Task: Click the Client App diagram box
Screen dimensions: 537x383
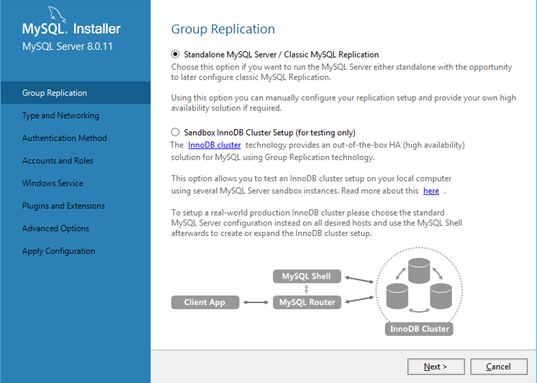Action: [205, 302]
